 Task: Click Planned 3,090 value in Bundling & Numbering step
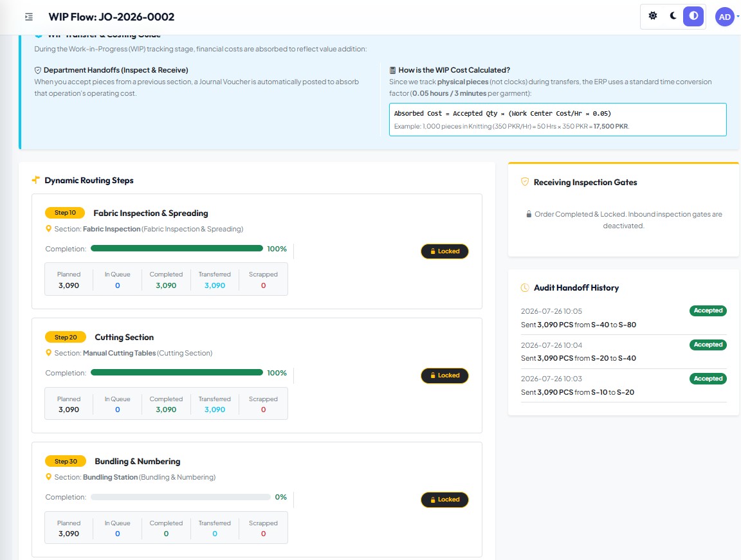(x=69, y=534)
